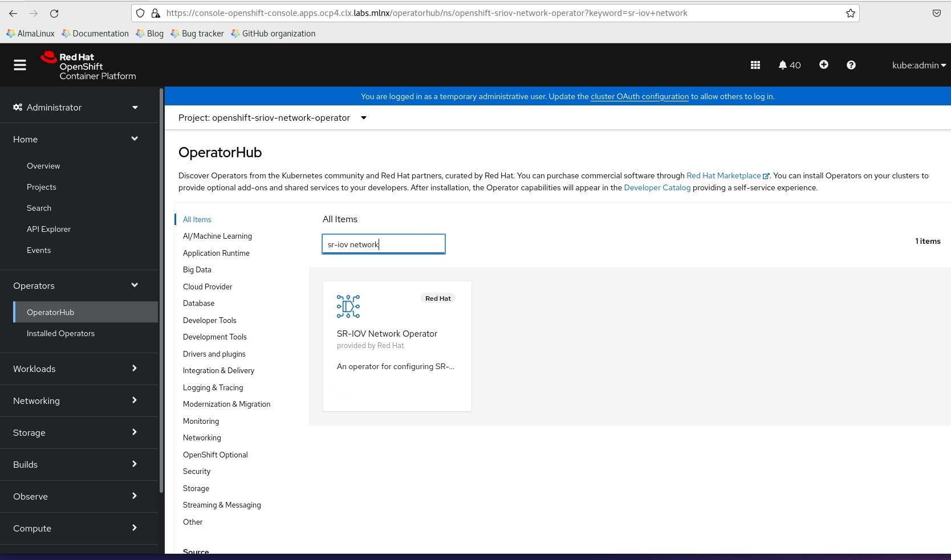Click the browser URL address bar
951x560 pixels.
[495, 13]
